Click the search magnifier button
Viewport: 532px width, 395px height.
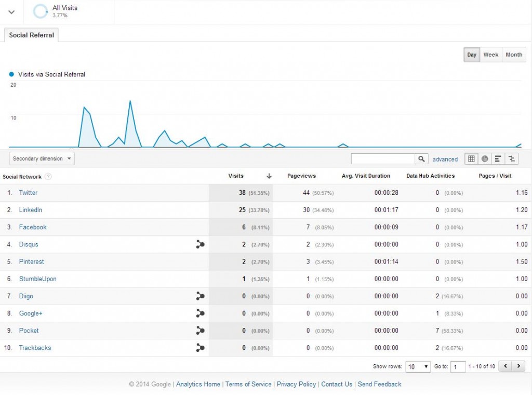click(x=421, y=159)
